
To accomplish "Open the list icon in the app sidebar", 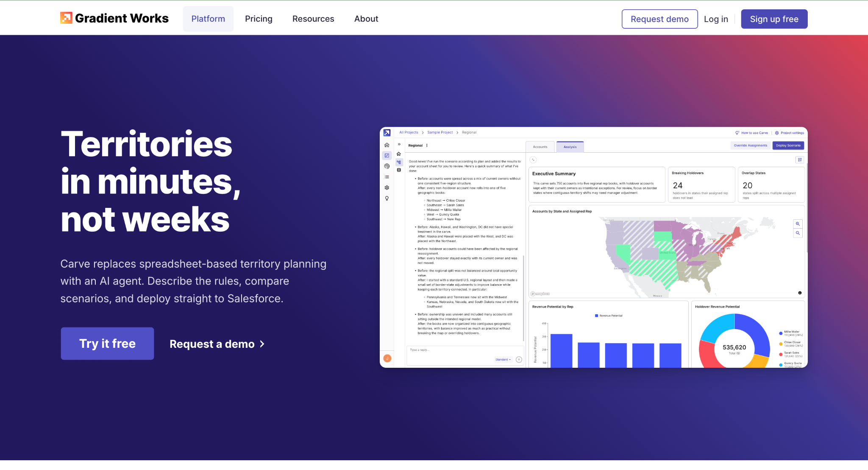I will pos(387,177).
